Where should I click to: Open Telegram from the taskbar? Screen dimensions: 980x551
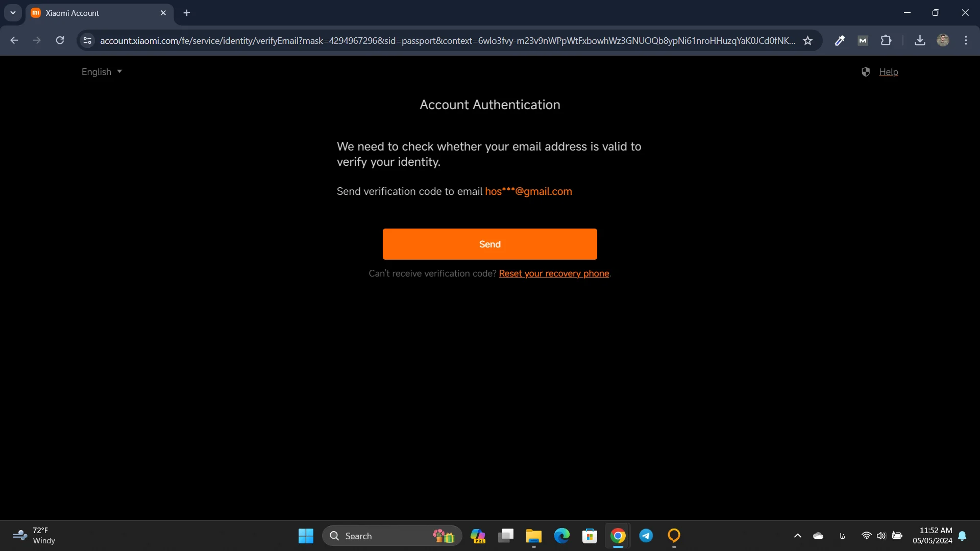[x=646, y=536]
